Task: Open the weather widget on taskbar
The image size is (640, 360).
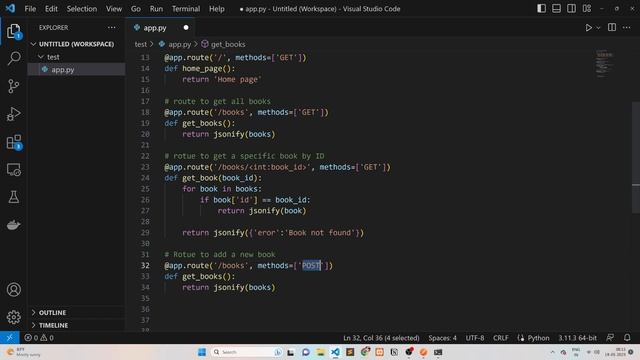Action: 24,352
